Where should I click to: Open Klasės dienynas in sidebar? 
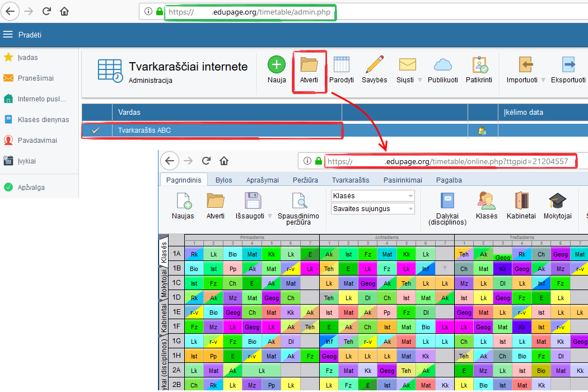(x=43, y=119)
